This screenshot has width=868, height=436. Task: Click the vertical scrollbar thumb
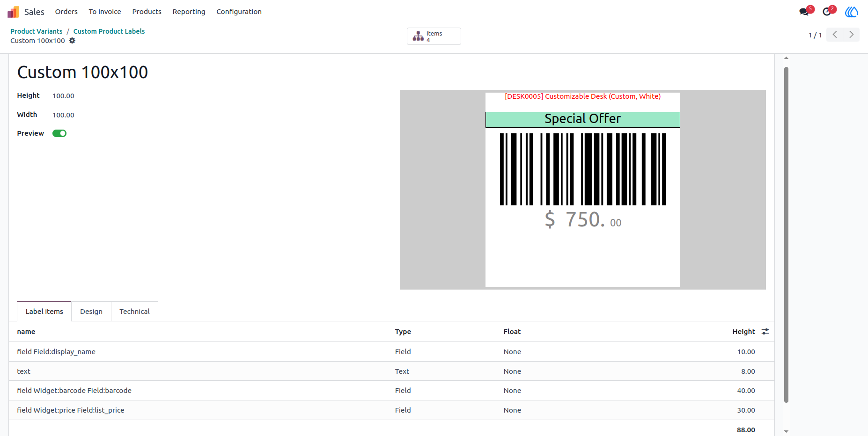click(x=786, y=234)
